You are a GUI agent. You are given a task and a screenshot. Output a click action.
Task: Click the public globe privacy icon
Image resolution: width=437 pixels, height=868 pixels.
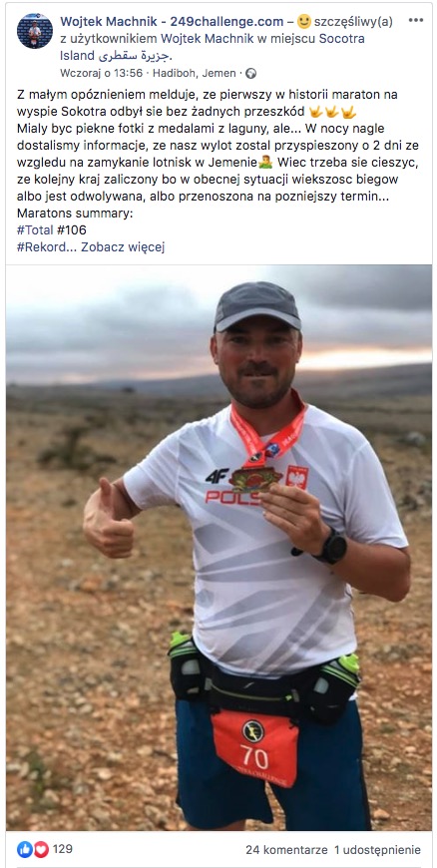point(250,73)
